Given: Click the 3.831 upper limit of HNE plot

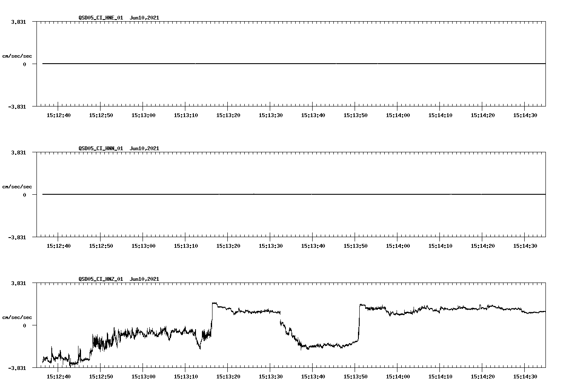Looking at the screenshot, I should click(18, 22).
